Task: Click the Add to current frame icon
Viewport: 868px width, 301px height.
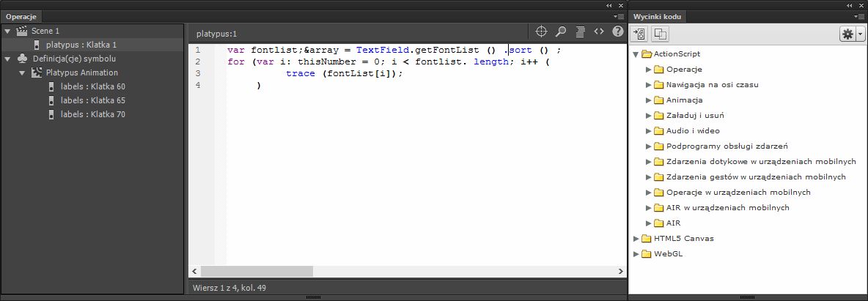Action: pos(639,34)
